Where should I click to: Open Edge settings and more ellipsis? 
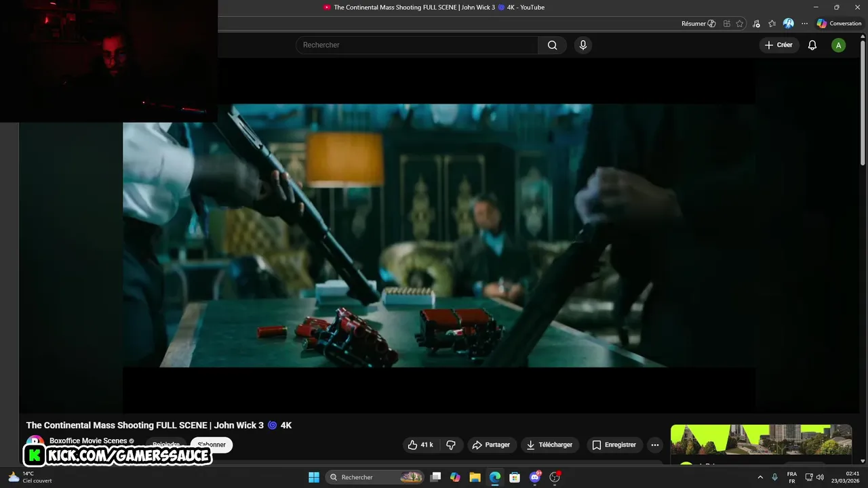click(x=804, y=24)
